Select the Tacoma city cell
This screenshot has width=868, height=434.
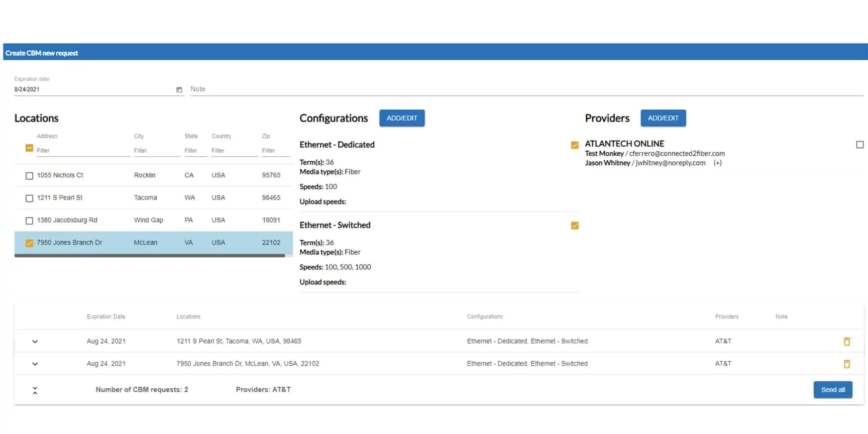(145, 198)
